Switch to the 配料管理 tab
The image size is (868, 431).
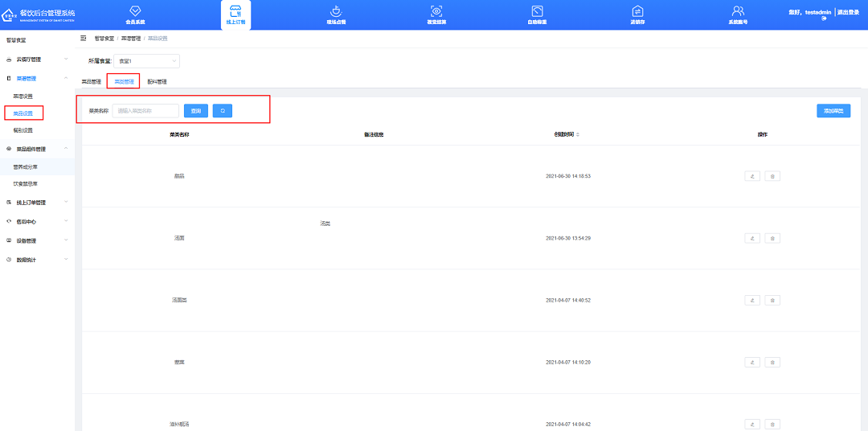click(x=157, y=81)
